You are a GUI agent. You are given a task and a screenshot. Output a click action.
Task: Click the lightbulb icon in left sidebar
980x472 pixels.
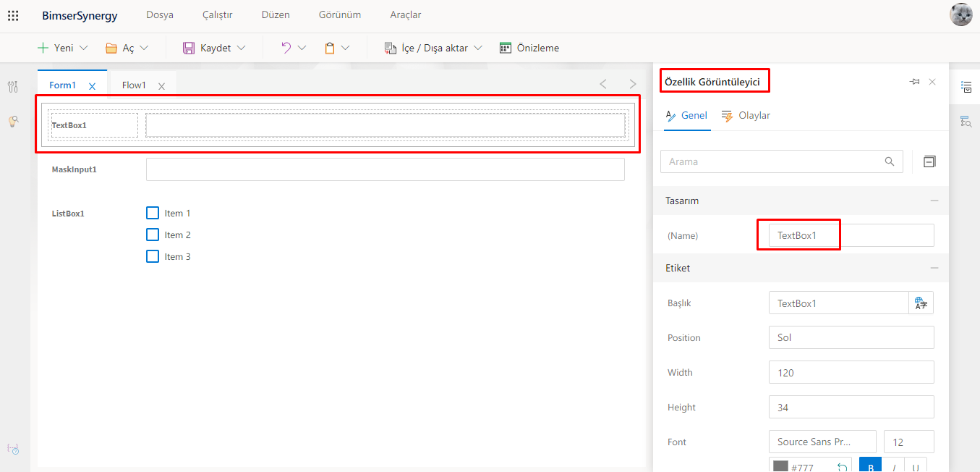[x=13, y=122]
